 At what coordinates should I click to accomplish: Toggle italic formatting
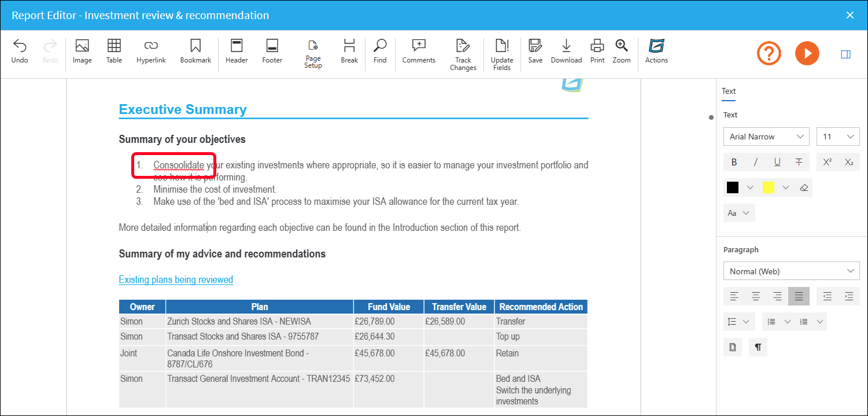coord(755,162)
